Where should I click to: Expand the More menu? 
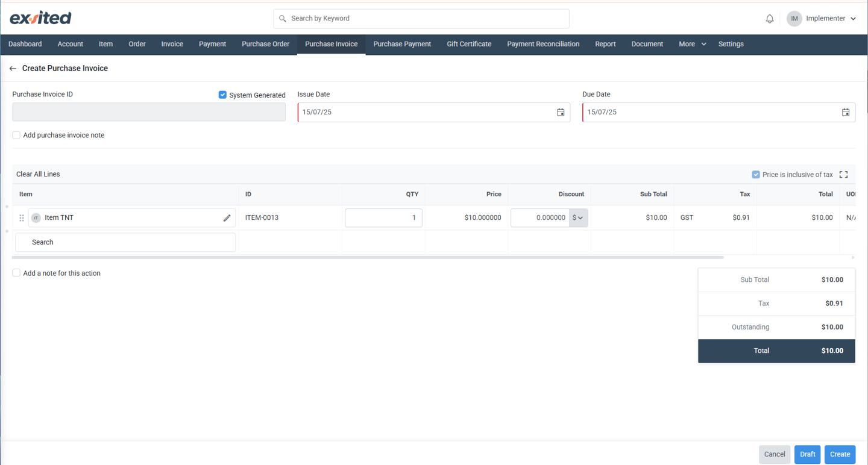click(x=692, y=44)
